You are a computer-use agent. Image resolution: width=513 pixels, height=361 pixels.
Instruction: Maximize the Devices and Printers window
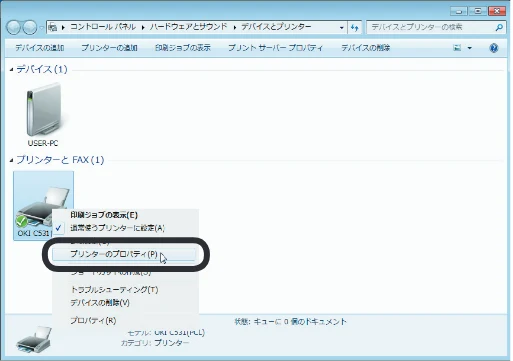tap(478, 11)
